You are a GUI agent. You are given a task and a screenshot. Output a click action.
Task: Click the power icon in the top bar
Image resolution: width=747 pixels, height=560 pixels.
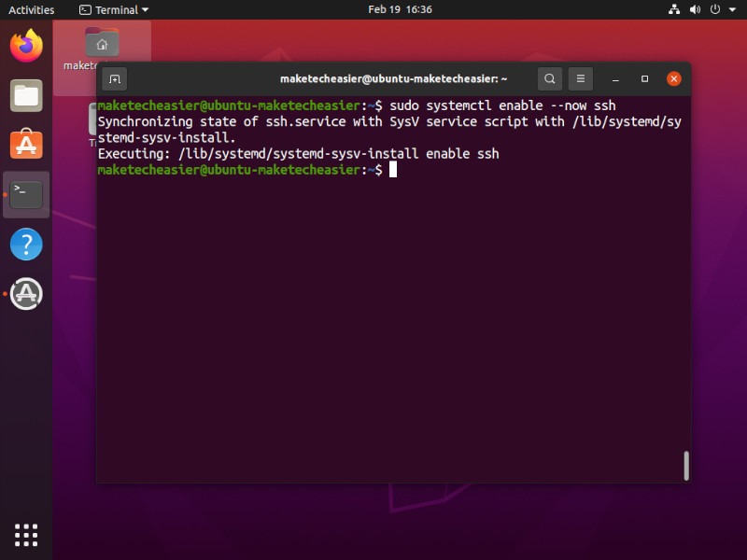pyautogui.click(x=713, y=10)
